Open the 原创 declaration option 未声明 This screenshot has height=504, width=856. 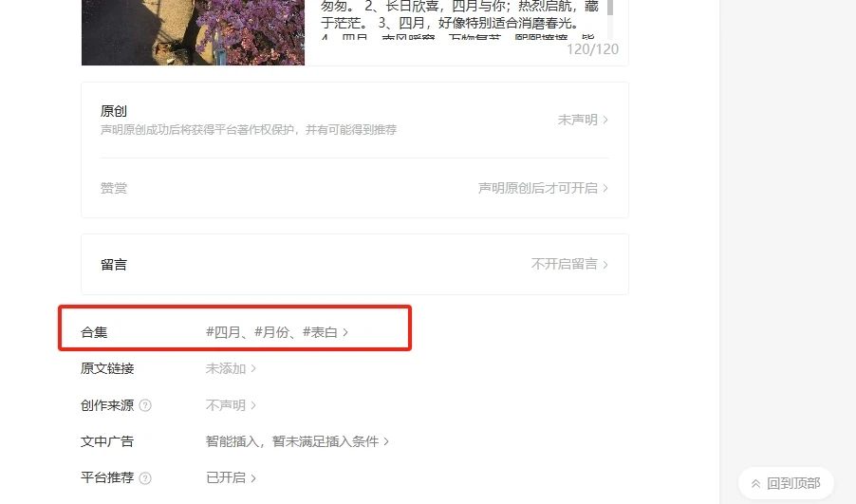click(583, 120)
